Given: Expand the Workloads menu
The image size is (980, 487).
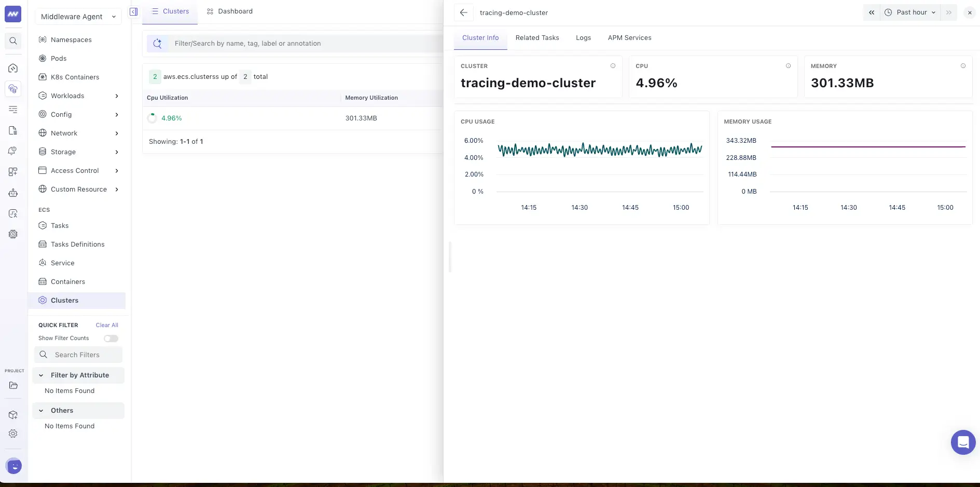Looking at the screenshot, I should pos(79,96).
